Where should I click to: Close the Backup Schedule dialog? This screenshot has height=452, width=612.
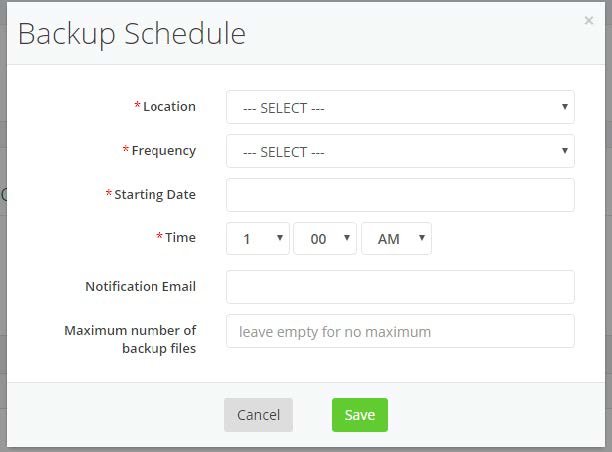588,20
